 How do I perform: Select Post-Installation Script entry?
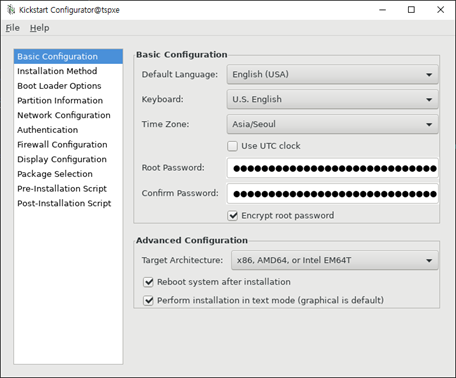click(x=68, y=203)
